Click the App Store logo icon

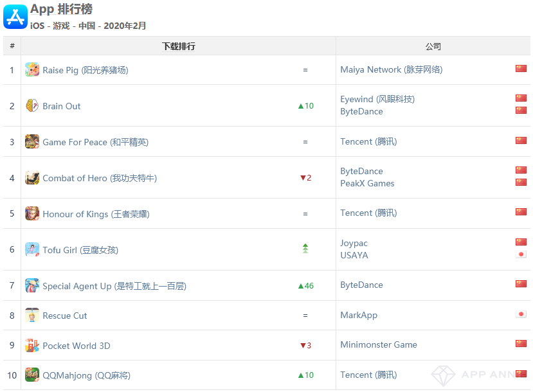pyautogui.click(x=15, y=17)
